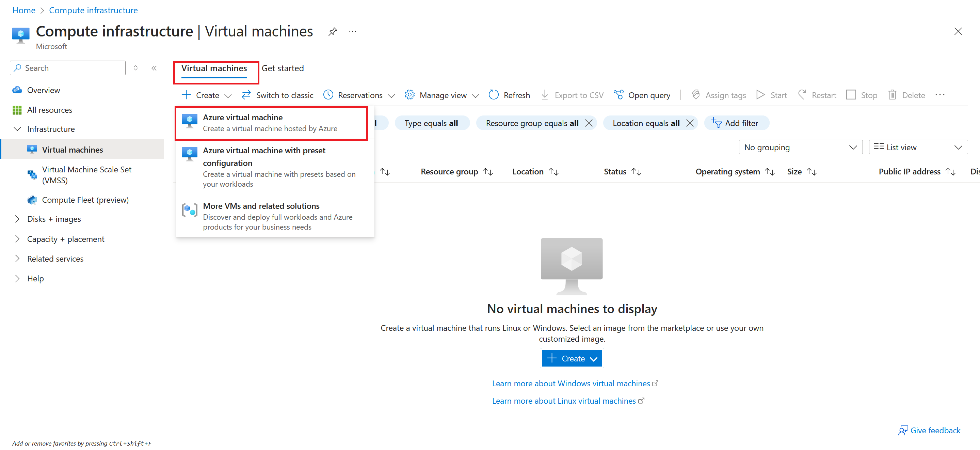Remove the Location filter
Screen dimensions: 980x450
690,123
